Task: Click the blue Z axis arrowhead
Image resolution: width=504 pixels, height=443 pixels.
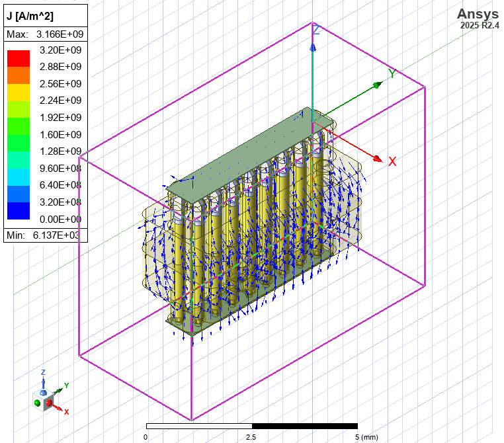Action: tap(313, 48)
